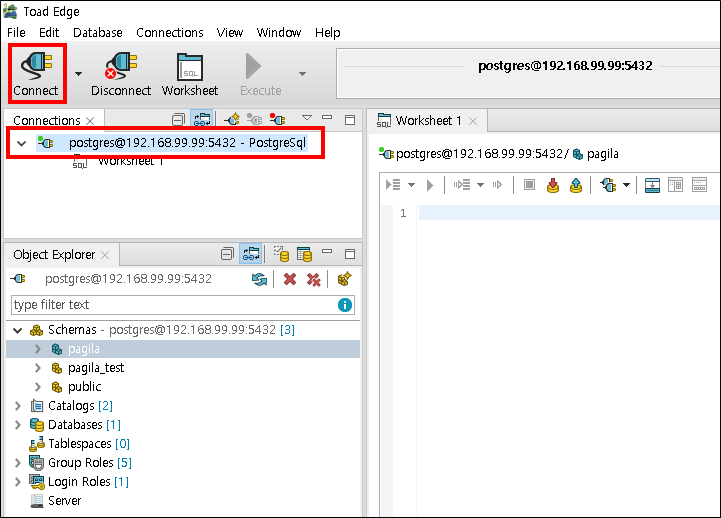
Task: Open the Edit menu
Action: click(x=49, y=33)
